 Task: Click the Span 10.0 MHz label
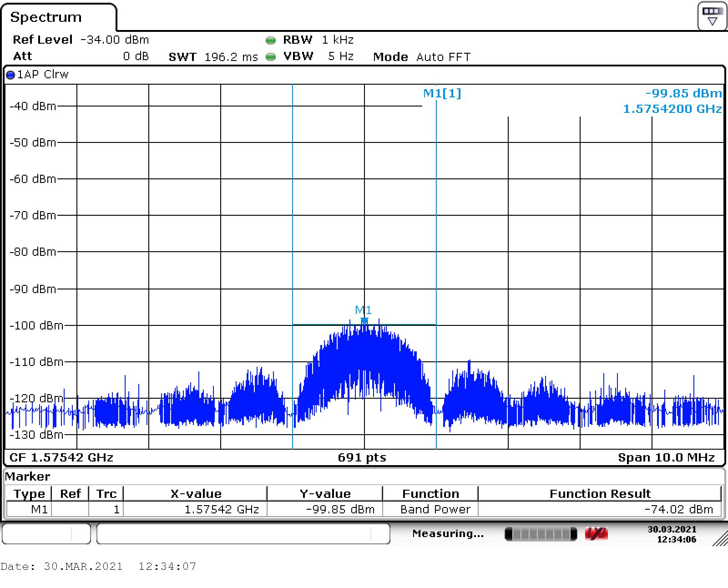[x=666, y=457]
